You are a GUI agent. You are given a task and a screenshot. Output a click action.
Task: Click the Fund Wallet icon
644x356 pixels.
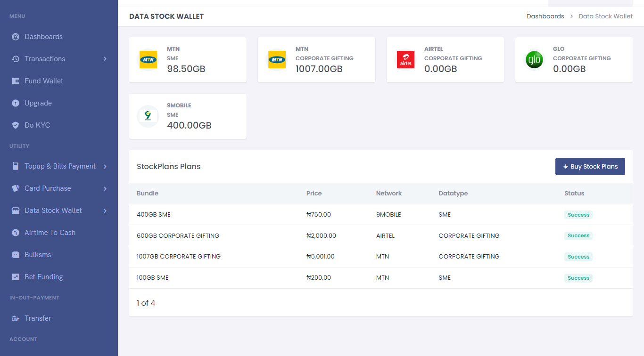pos(16,81)
